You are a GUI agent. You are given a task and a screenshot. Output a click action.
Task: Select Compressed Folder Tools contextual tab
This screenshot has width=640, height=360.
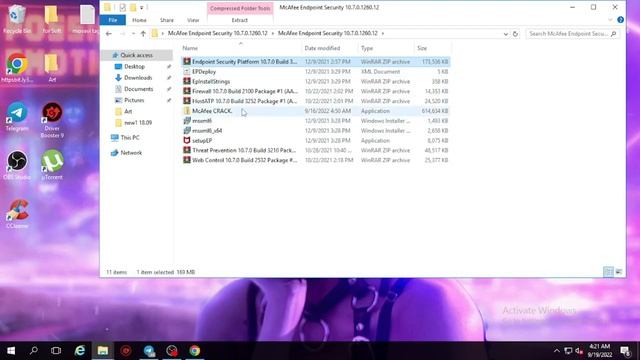(240, 8)
